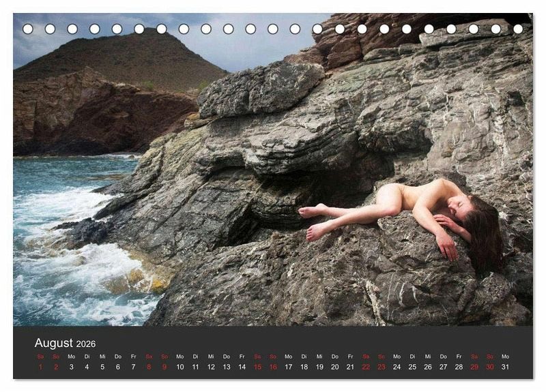Screen dimensions: 546x392
Task: Select the date 3 in the calendar strip
Action: point(72,367)
